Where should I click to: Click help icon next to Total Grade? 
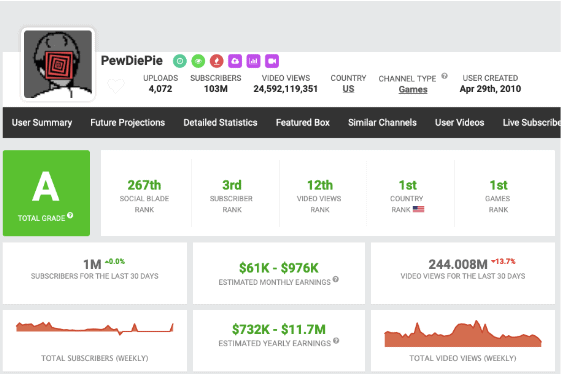pyautogui.click(x=70, y=215)
